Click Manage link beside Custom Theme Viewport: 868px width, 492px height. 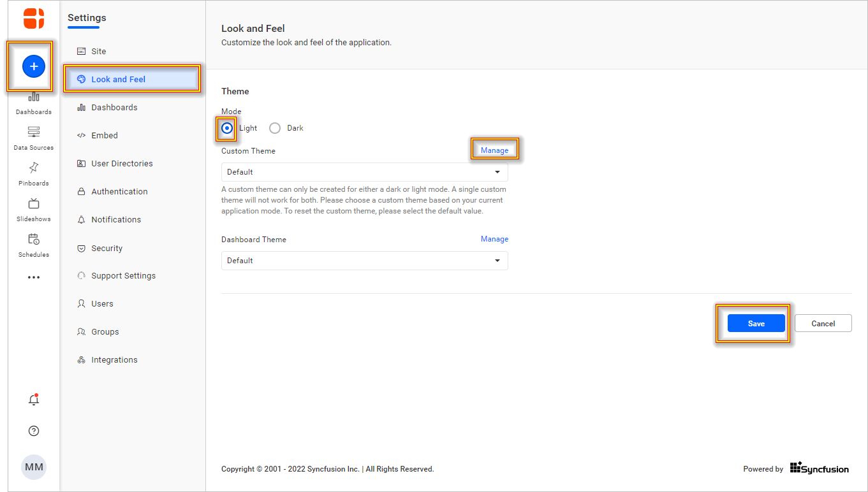coord(494,150)
